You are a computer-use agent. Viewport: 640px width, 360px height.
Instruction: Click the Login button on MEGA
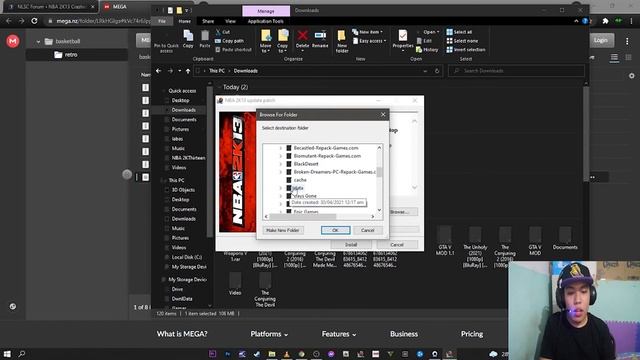click(x=600, y=40)
